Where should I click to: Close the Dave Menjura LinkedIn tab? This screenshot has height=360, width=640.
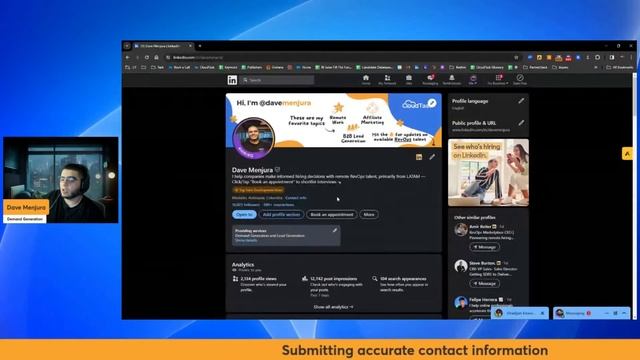point(190,46)
